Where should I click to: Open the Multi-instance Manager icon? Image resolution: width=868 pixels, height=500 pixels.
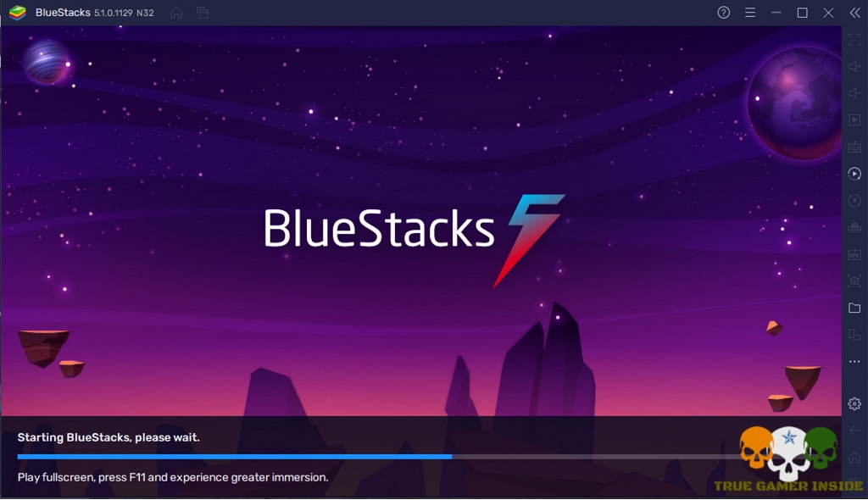[x=854, y=334]
